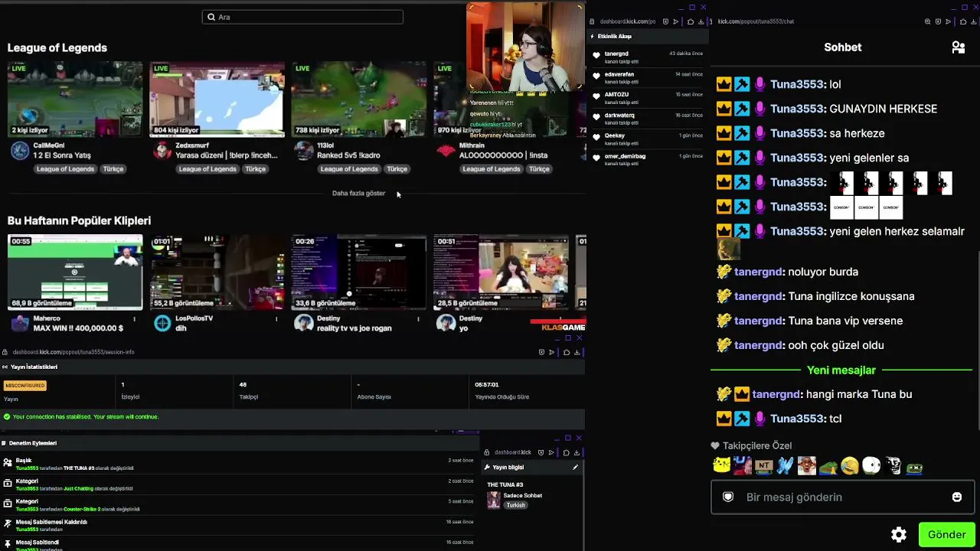Screen dimensions: 980x551
Task: Open tanergnd profile from activity feed
Action: click(x=616, y=54)
